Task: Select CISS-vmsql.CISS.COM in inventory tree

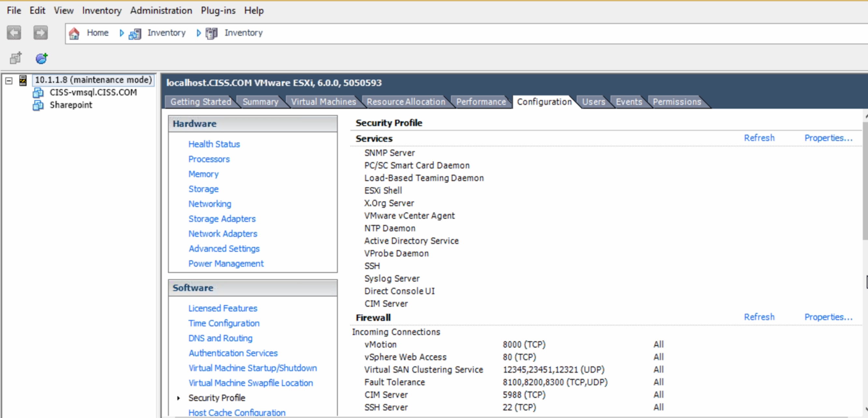Action: [93, 93]
